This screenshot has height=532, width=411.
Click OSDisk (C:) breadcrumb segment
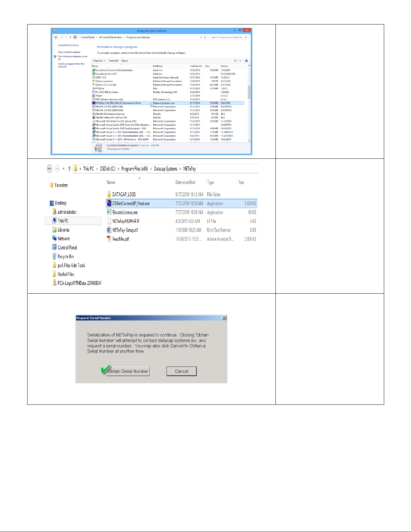(x=108, y=169)
